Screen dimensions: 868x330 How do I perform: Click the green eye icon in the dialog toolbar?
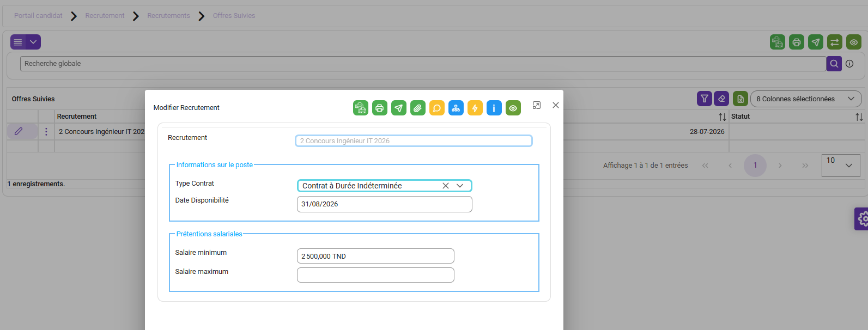click(x=513, y=108)
